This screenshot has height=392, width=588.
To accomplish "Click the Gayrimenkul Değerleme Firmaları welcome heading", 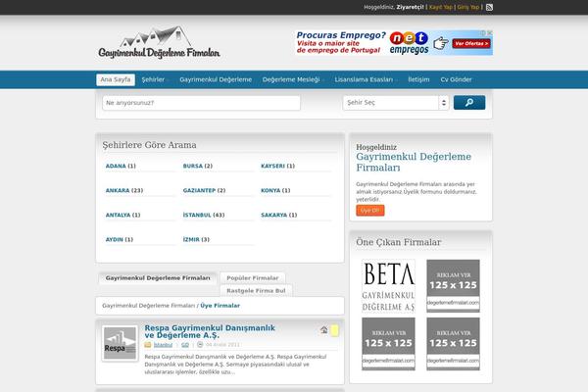I will (x=414, y=162).
